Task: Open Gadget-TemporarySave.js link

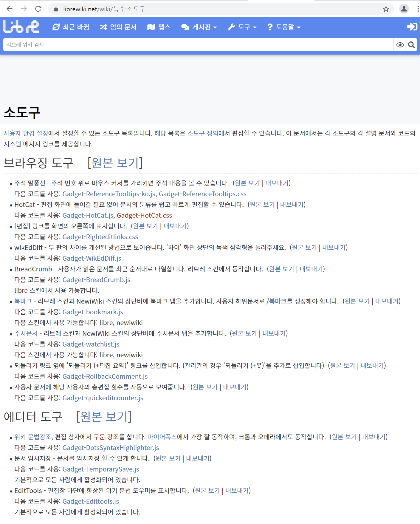Action: pos(101,469)
